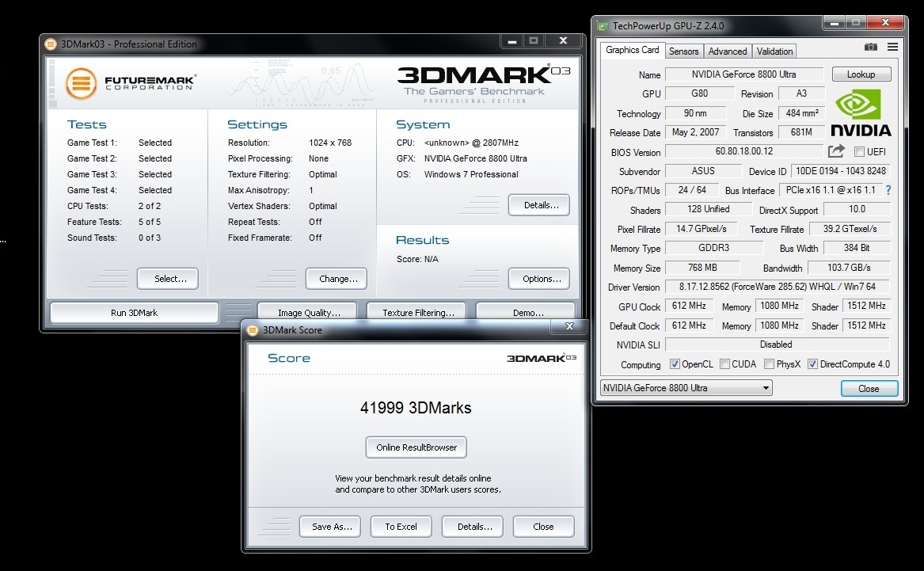Click the BIOS Version text field

[x=743, y=151]
